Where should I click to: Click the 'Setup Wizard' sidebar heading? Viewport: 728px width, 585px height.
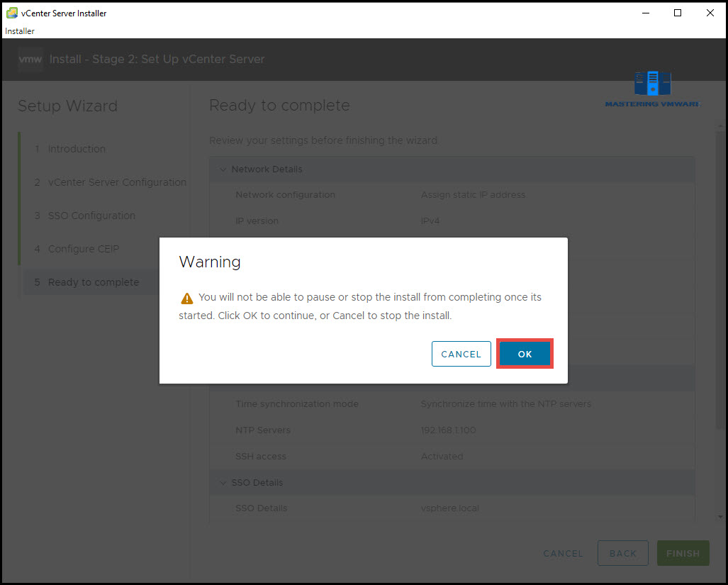(68, 106)
